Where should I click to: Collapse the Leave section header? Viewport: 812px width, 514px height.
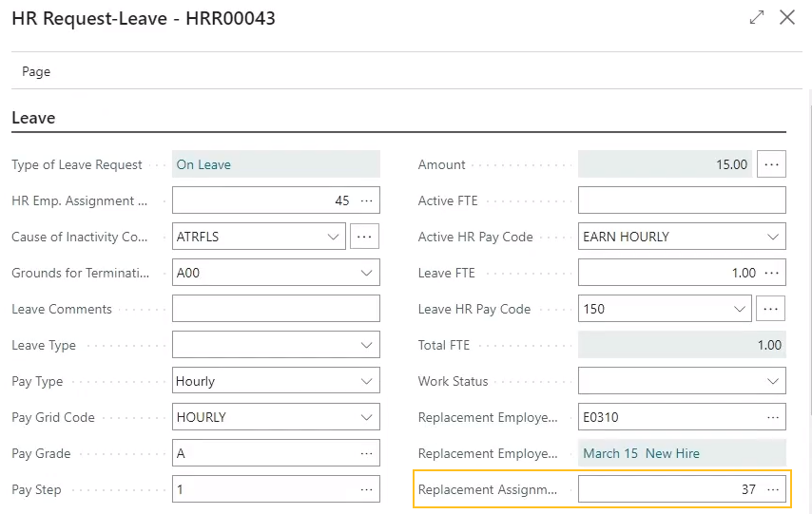click(x=33, y=118)
